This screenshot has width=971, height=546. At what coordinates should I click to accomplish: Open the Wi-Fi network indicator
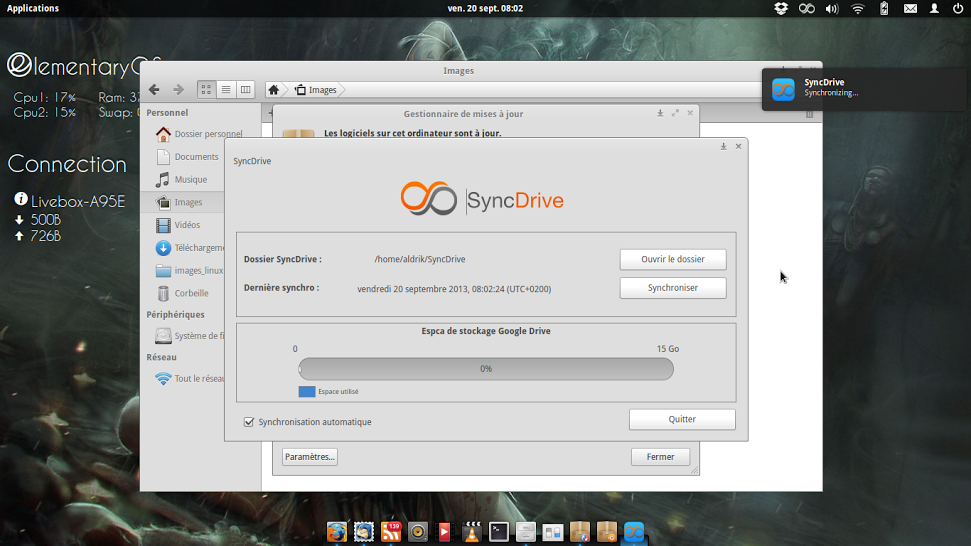tap(858, 8)
